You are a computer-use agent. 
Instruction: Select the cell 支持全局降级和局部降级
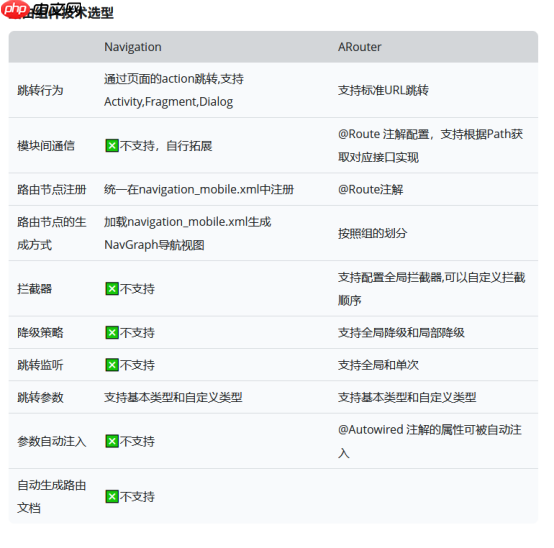[401, 332]
